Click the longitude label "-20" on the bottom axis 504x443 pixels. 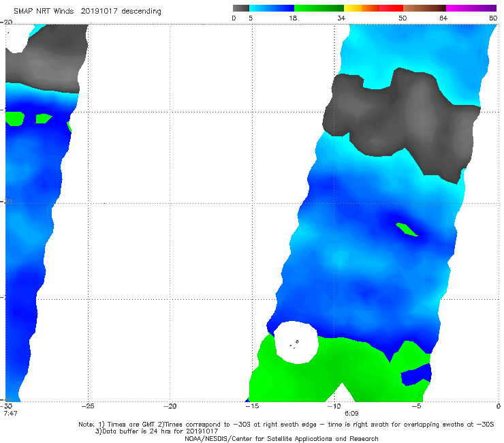170,406
